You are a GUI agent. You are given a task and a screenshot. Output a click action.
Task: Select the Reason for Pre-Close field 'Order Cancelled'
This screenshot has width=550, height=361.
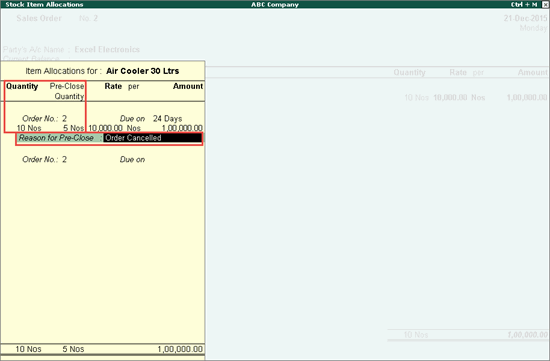153,138
